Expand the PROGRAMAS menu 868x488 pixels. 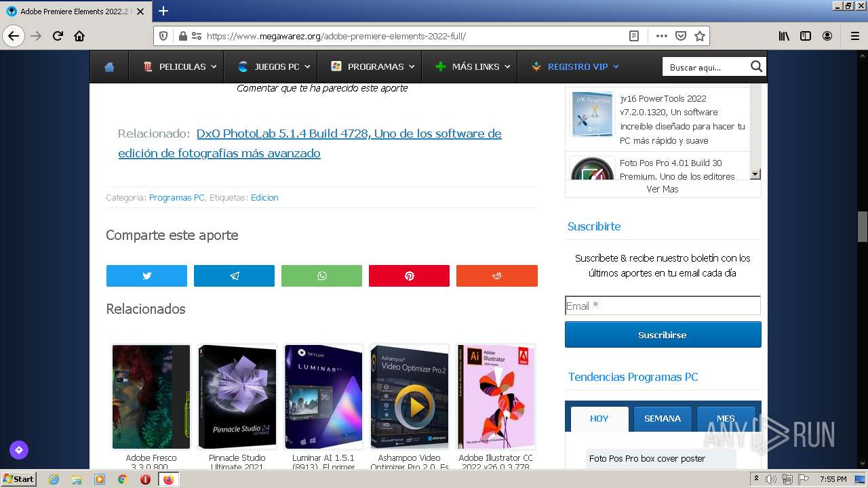point(374,67)
